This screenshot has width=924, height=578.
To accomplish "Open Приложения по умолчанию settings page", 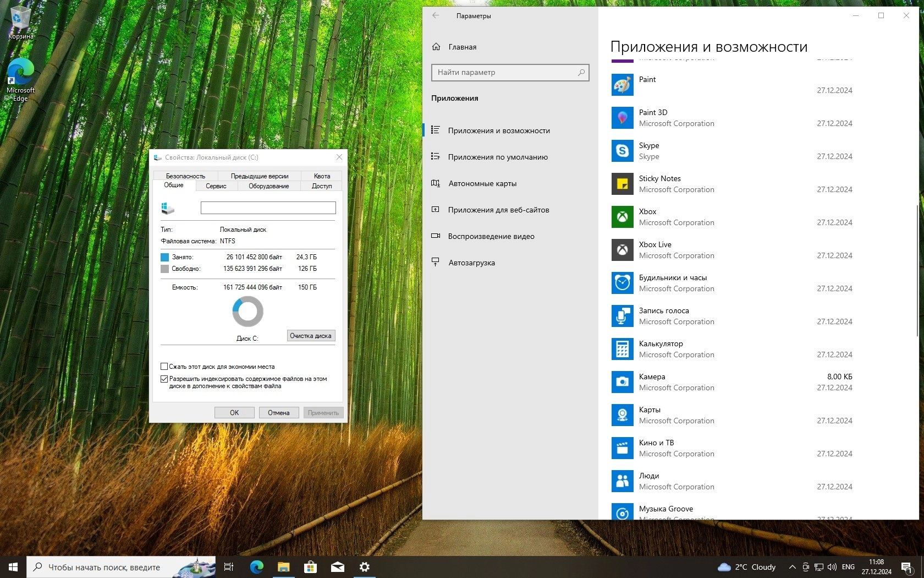I will coord(497,157).
